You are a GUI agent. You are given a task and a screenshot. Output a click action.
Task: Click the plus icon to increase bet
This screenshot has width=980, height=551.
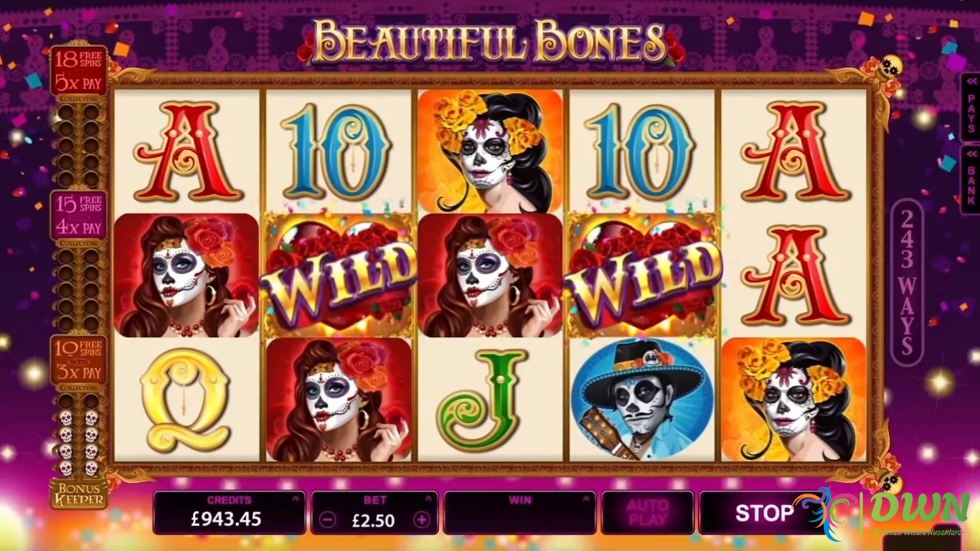tap(423, 519)
